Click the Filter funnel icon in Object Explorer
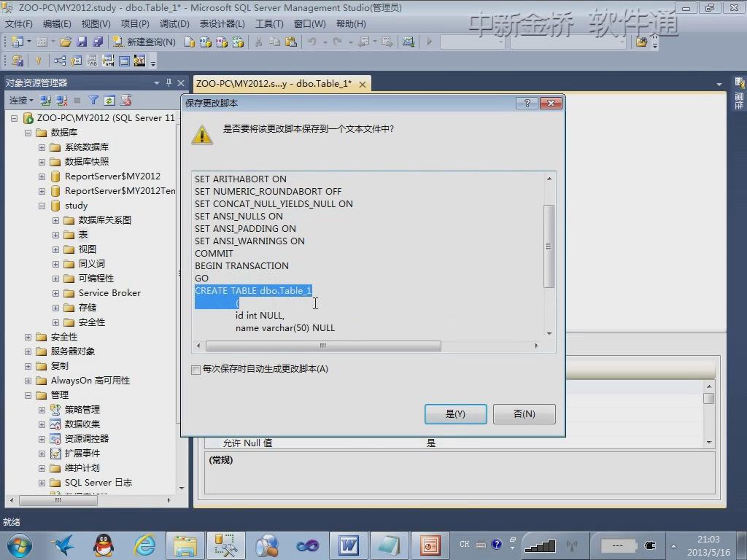 click(x=93, y=101)
